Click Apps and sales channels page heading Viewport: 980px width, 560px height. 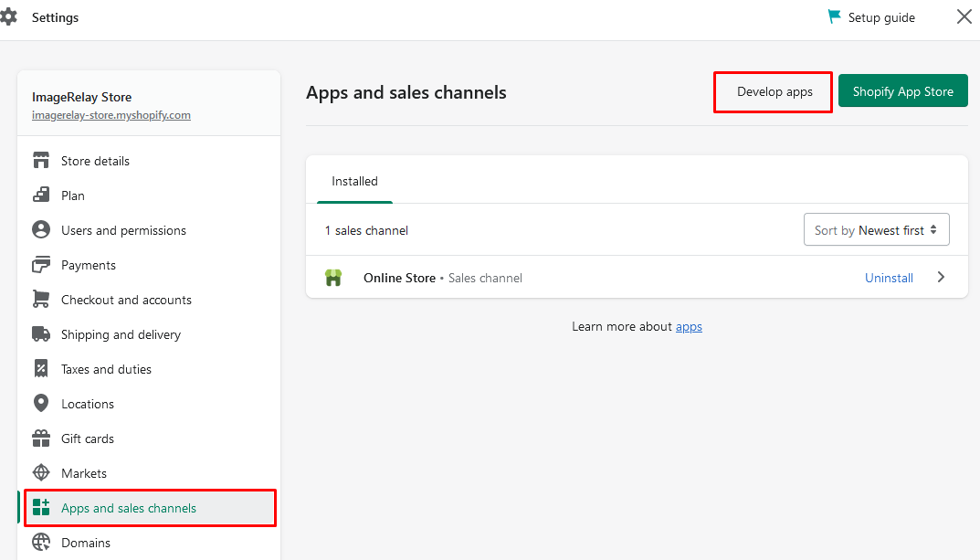pyautogui.click(x=406, y=92)
